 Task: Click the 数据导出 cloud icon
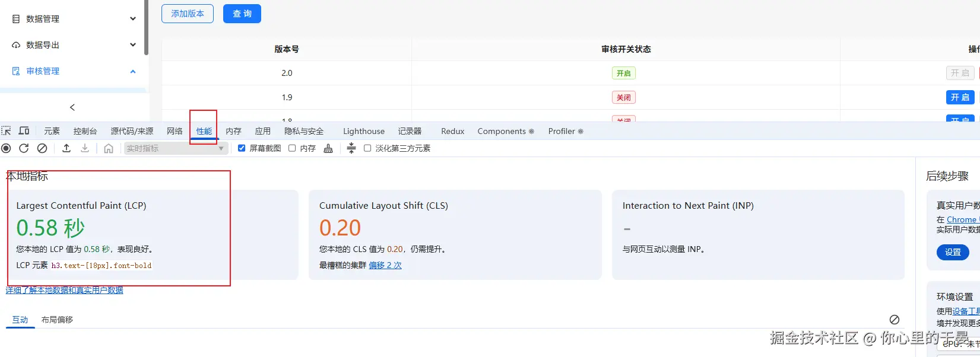(x=16, y=45)
